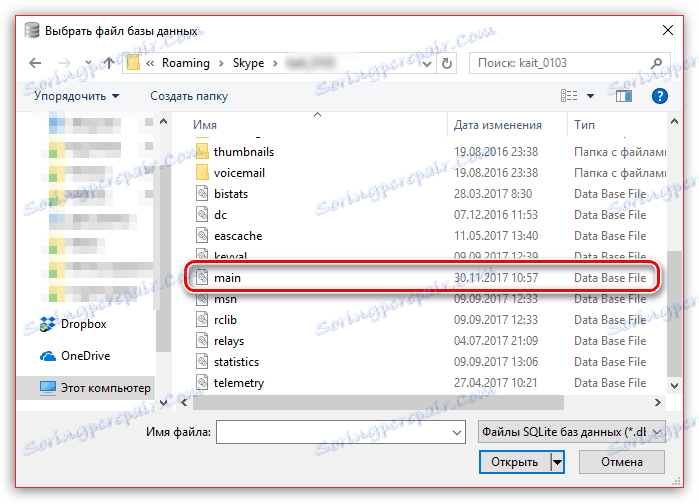Change the view layout icon
Image resolution: width=699 pixels, height=503 pixels.
(569, 96)
